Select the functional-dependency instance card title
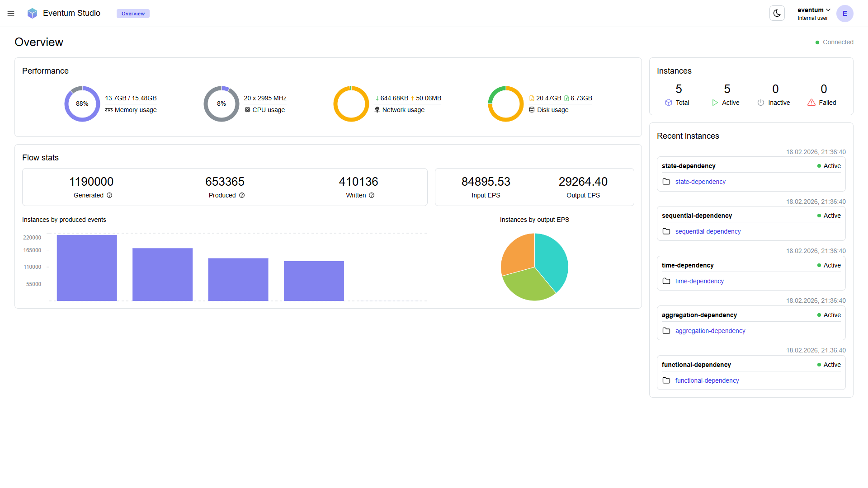868x488 pixels. pyautogui.click(x=696, y=365)
